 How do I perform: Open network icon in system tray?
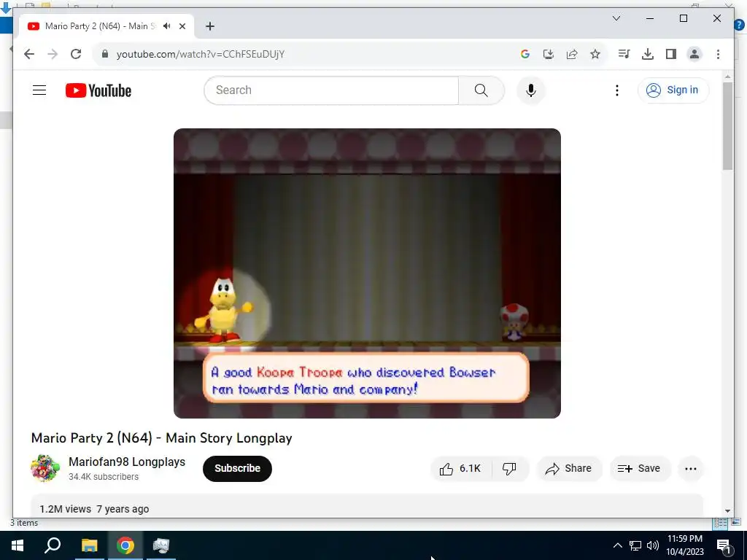(635, 545)
